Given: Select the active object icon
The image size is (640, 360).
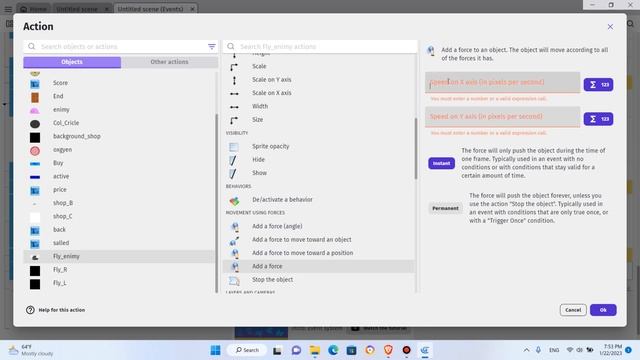Looking at the screenshot, I should [35, 177].
